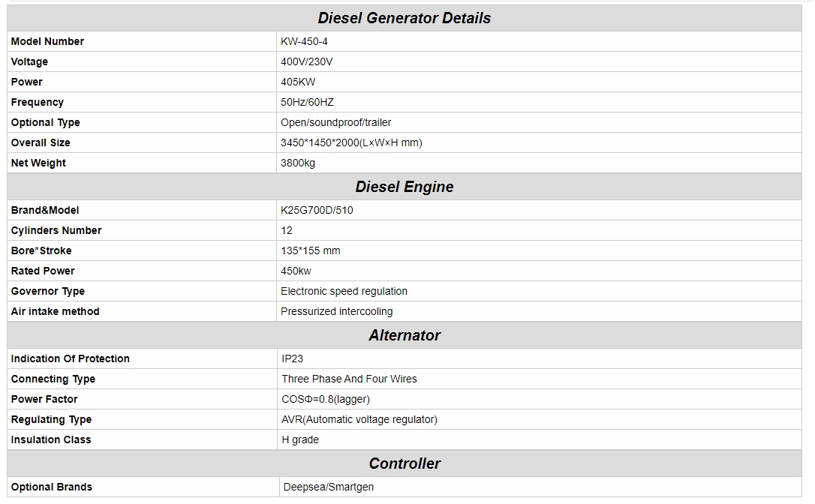Select the 135*155 mm bore stroke value
The height and width of the screenshot is (504, 815).
[311, 250]
